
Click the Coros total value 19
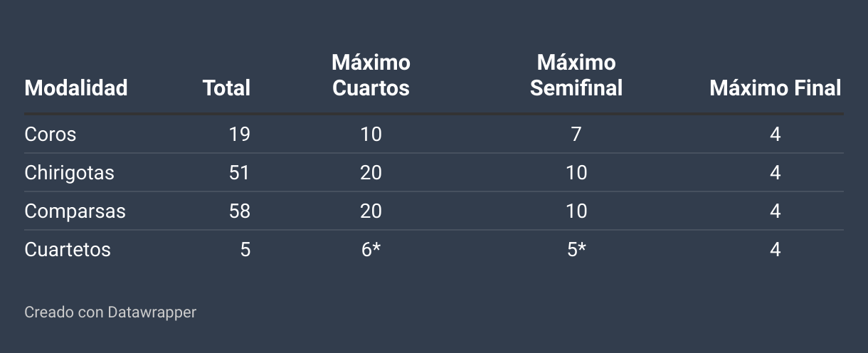point(239,134)
